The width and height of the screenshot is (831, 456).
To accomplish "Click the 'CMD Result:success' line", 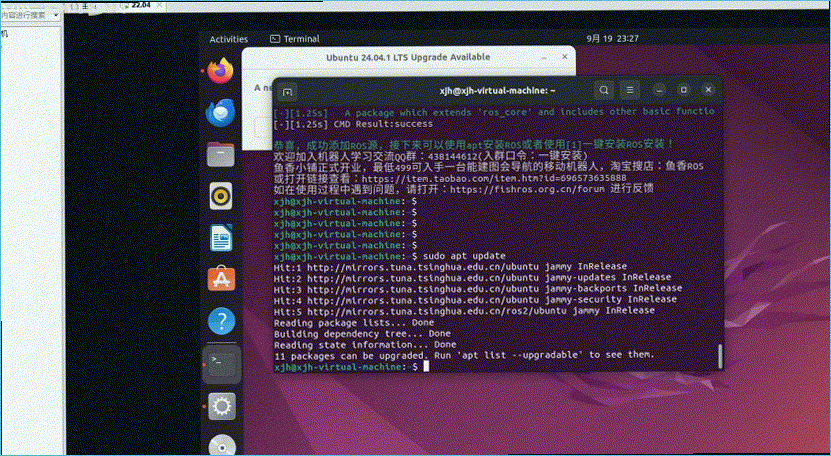I will pos(353,124).
